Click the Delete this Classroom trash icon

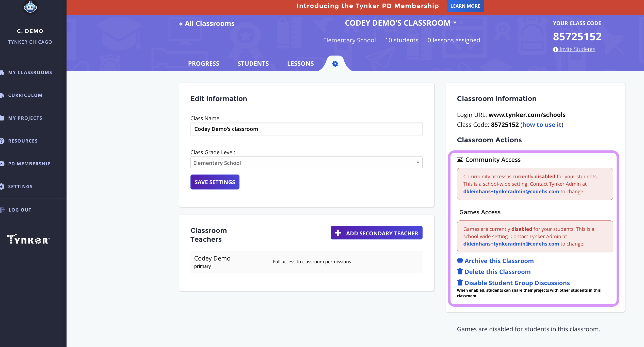pos(460,271)
